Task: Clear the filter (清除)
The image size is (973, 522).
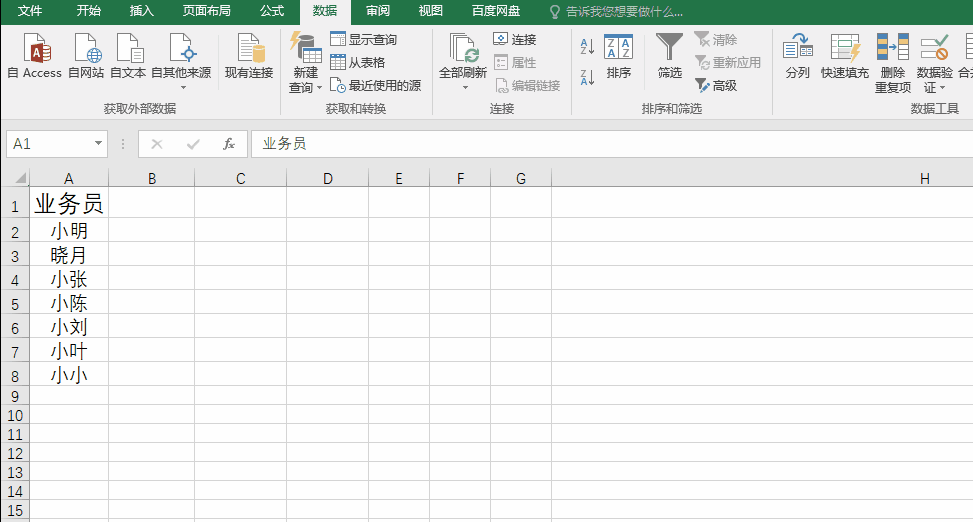Action: (715, 40)
